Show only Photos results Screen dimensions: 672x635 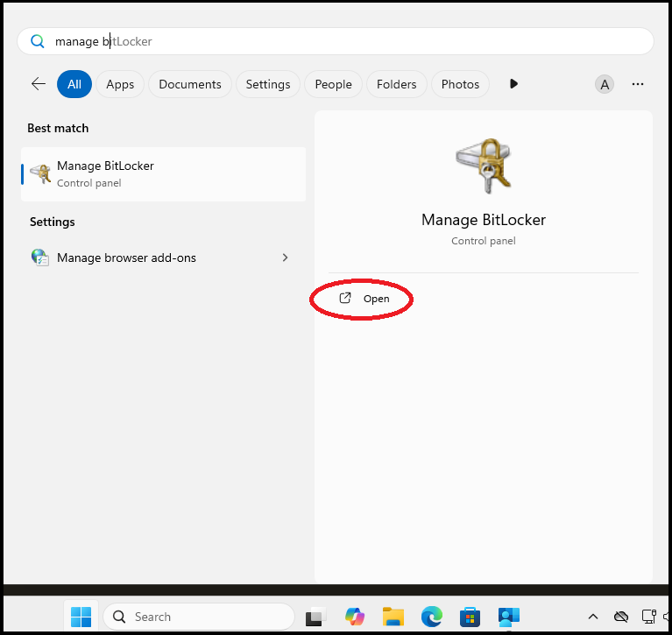pyautogui.click(x=460, y=84)
